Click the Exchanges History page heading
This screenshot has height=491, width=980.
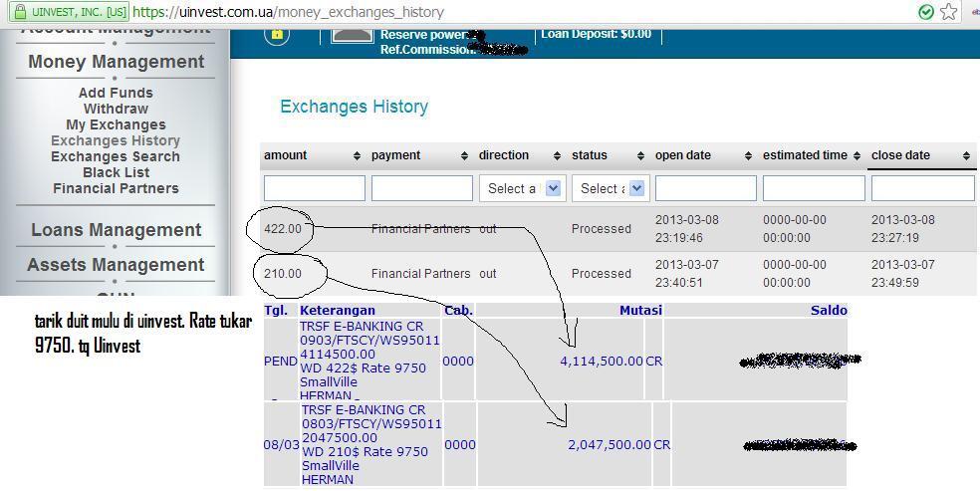click(x=354, y=107)
